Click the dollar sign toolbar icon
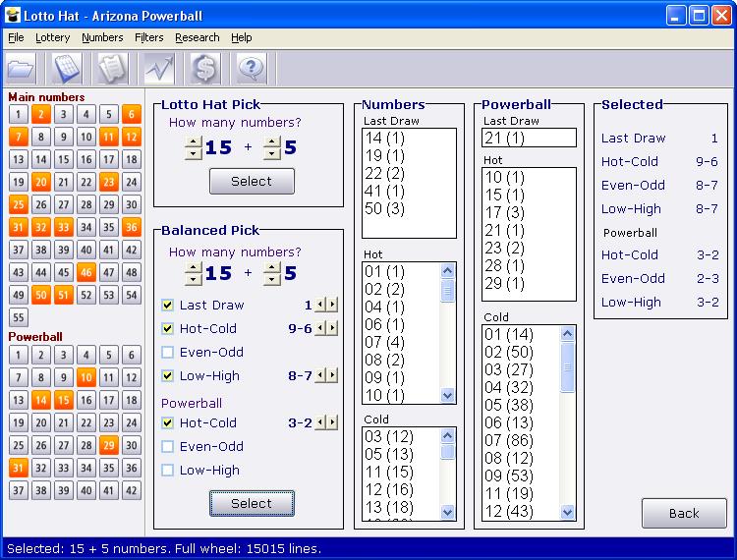737x560 pixels. coord(205,69)
